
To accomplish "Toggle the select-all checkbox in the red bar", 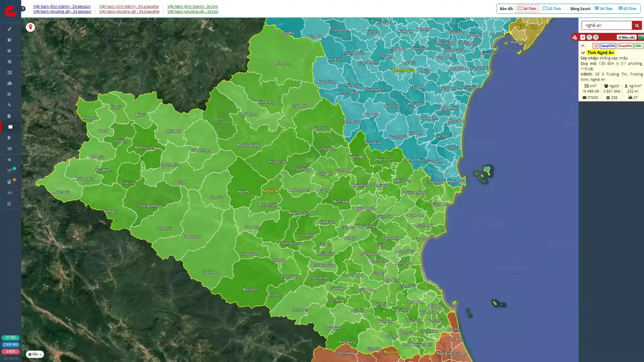I will click(x=583, y=37).
